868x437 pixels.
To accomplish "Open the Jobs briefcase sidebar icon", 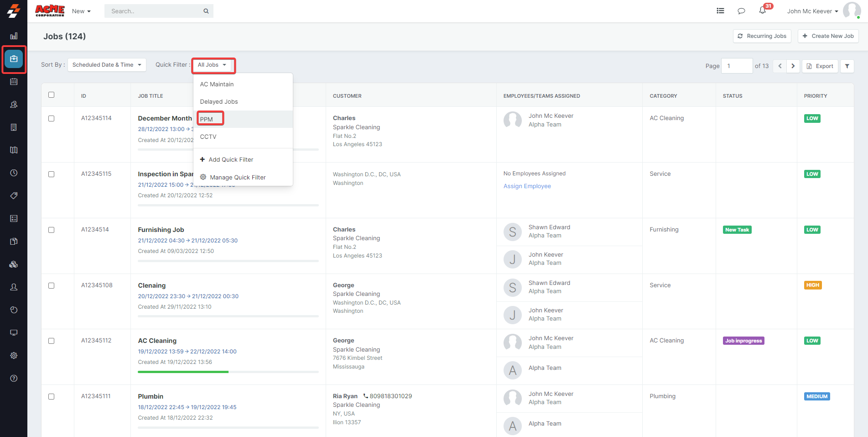I will [14, 59].
